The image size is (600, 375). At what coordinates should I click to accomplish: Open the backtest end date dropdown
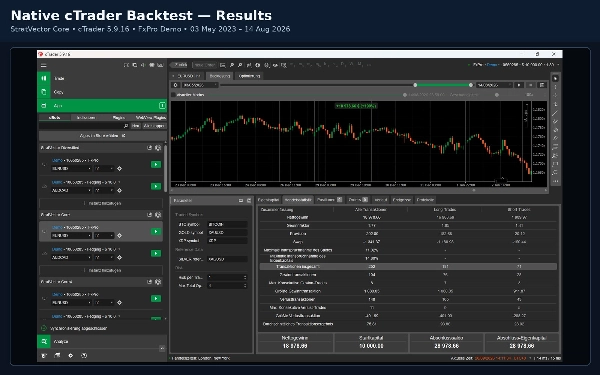coord(493,85)
